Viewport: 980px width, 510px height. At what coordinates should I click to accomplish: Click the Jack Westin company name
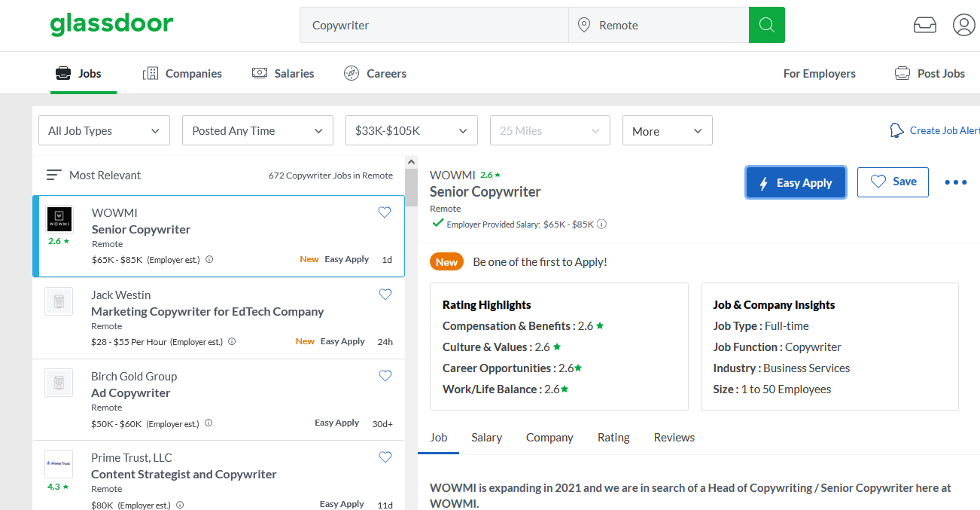tap(121, 295)
